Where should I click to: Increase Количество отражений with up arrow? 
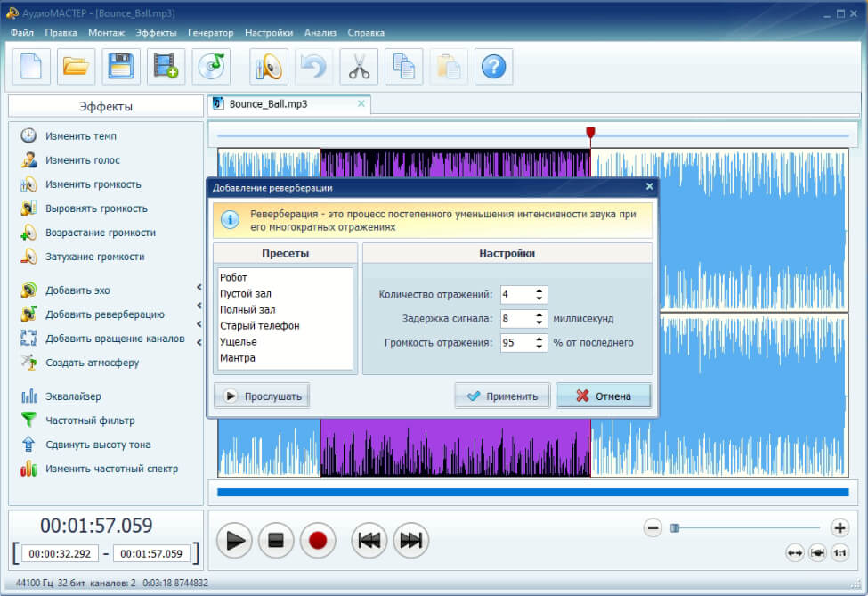click(x=539, y=290)
